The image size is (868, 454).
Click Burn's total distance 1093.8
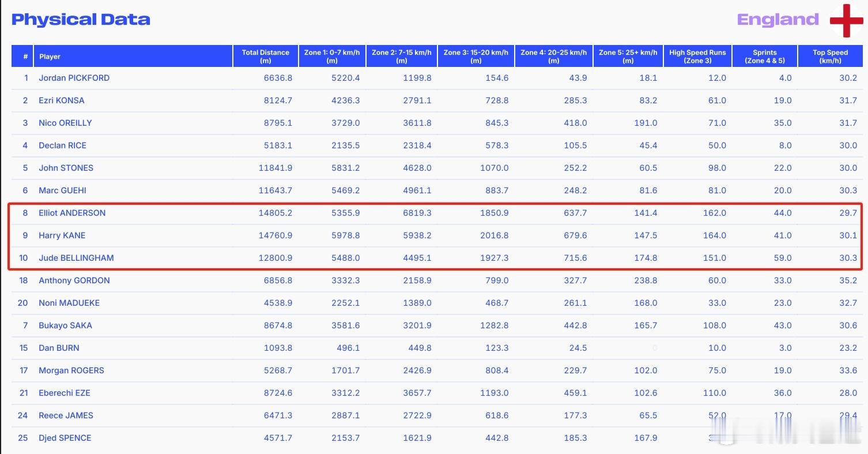tap(278, 348)
